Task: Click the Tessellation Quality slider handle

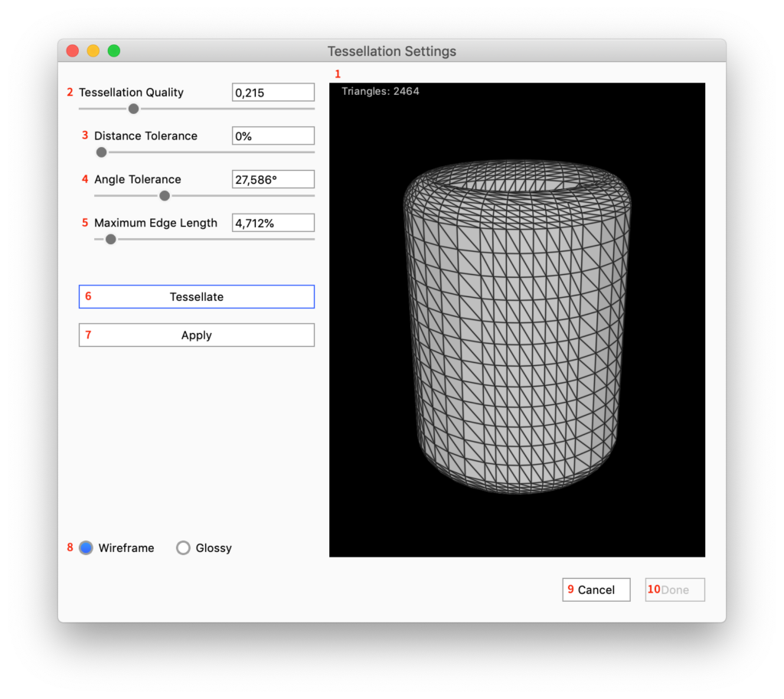Action: pos(133,109)
